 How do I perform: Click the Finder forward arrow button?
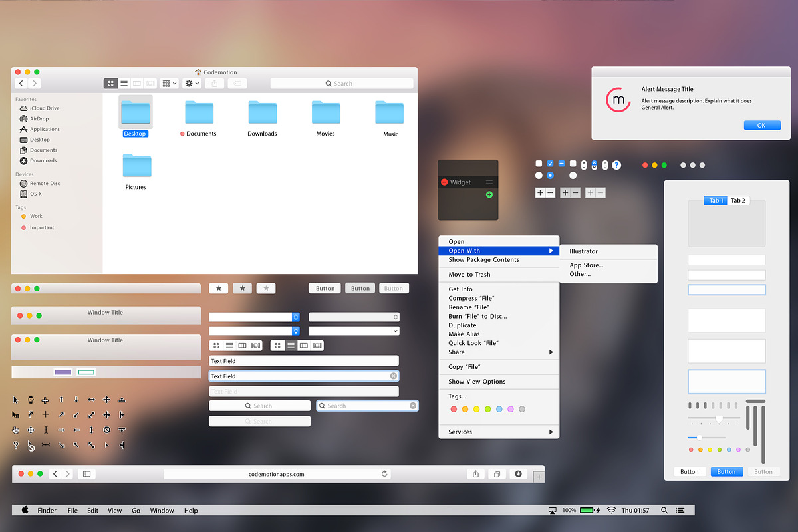pyautogui.click(x=34, y=84)
